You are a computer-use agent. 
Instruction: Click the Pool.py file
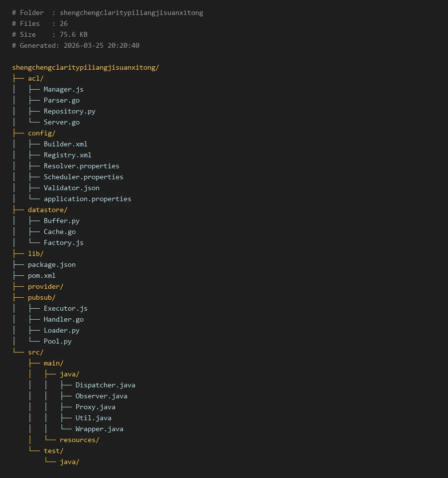click(x=57, y=342)
